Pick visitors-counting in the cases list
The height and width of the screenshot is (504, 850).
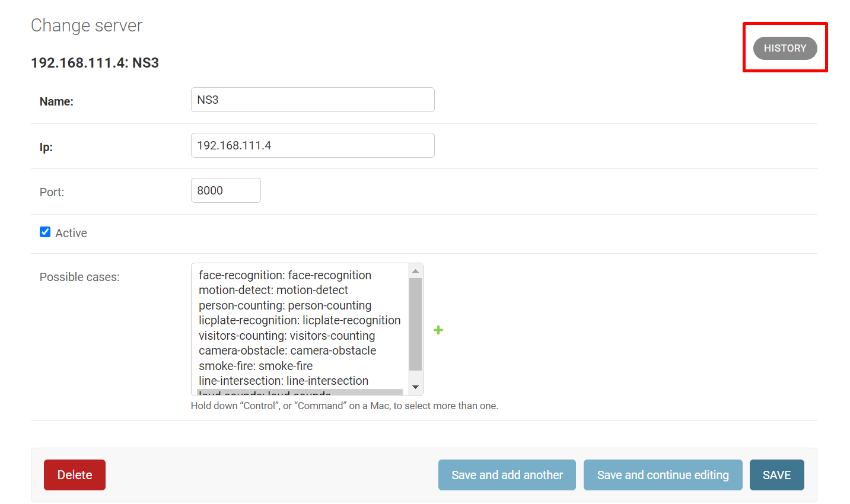(286, 336)
